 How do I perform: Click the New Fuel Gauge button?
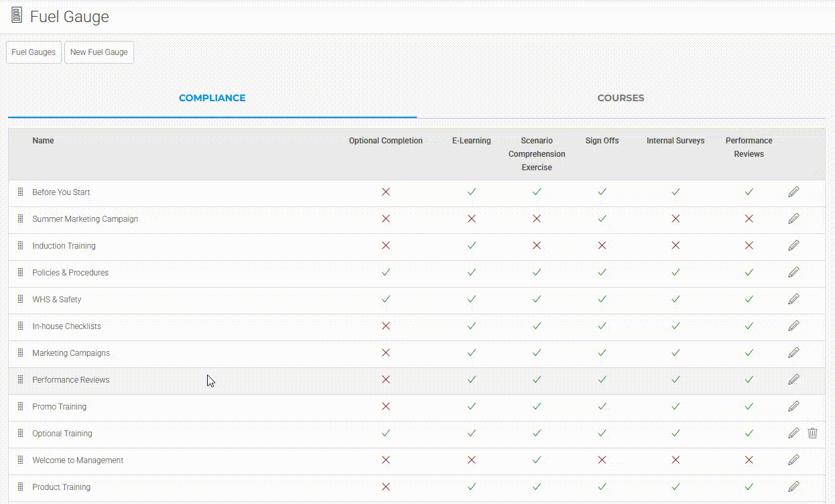[x=99, y=52]
